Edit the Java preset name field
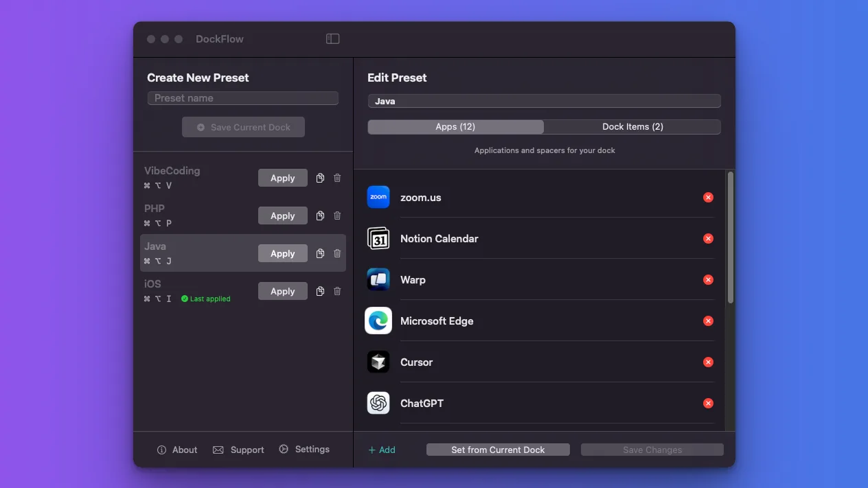This screenshot has height=488, width=868. [x=544, y=101]
